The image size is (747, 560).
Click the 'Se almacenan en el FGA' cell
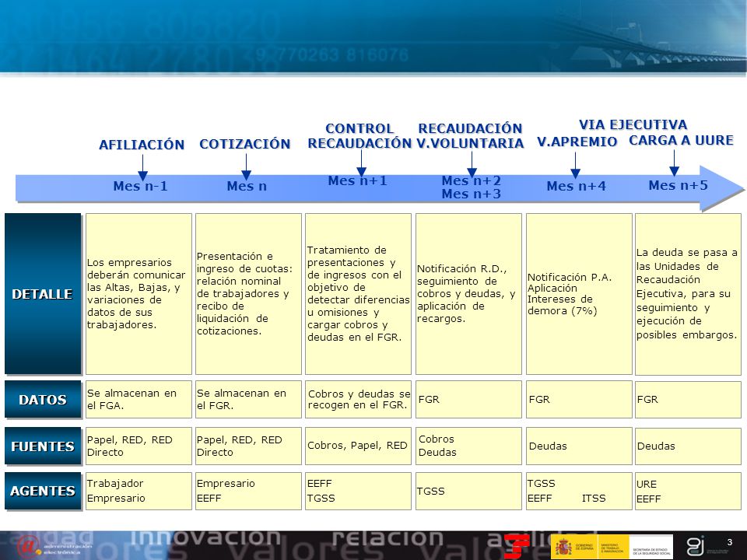[139, 400]
